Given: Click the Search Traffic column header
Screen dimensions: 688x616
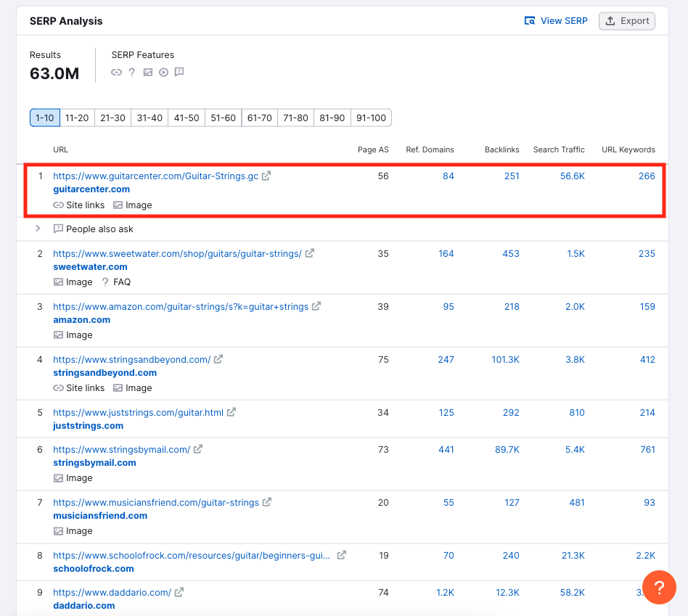Looking at the screenshot, I should tap(559, 149).
